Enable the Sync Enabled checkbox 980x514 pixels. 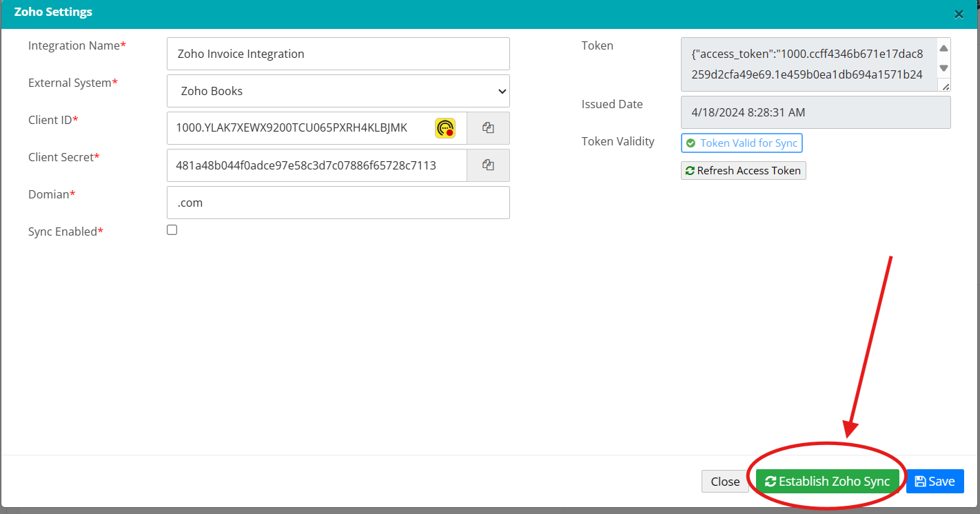tap(172, 230)
